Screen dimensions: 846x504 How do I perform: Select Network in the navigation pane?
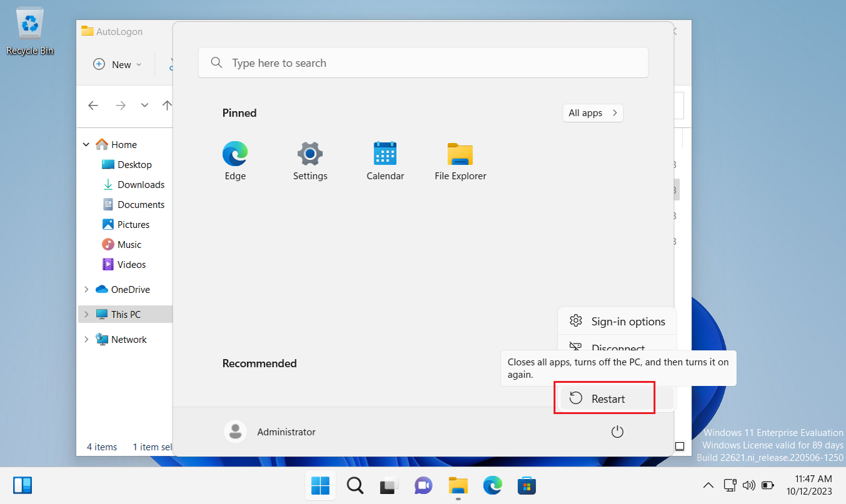(x=121, y=340)
